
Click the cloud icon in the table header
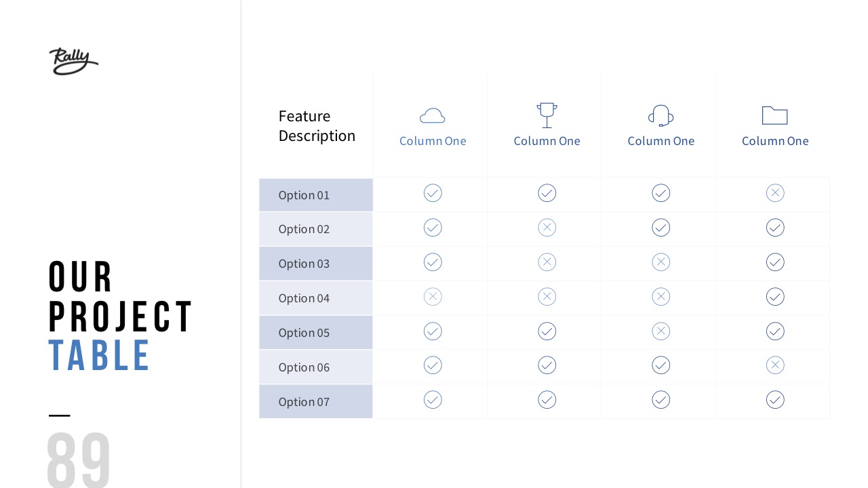pos(433,116)
